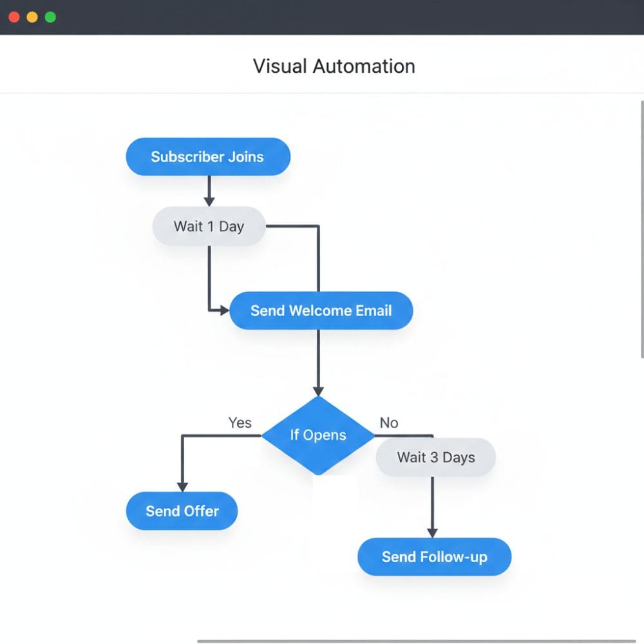Select the If Opens condition diamond
The width and height of the screenshot is (644, 644).
318,435
